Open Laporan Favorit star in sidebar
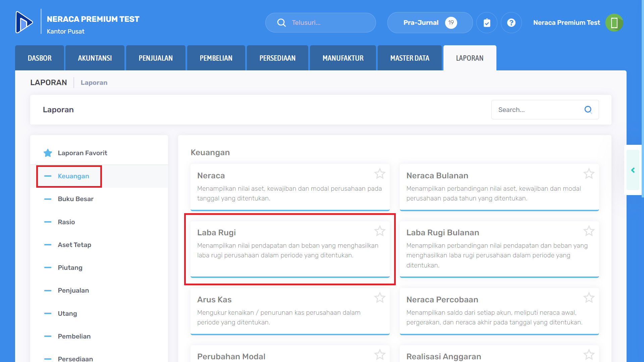644x362 pixels. pos(48,153)
